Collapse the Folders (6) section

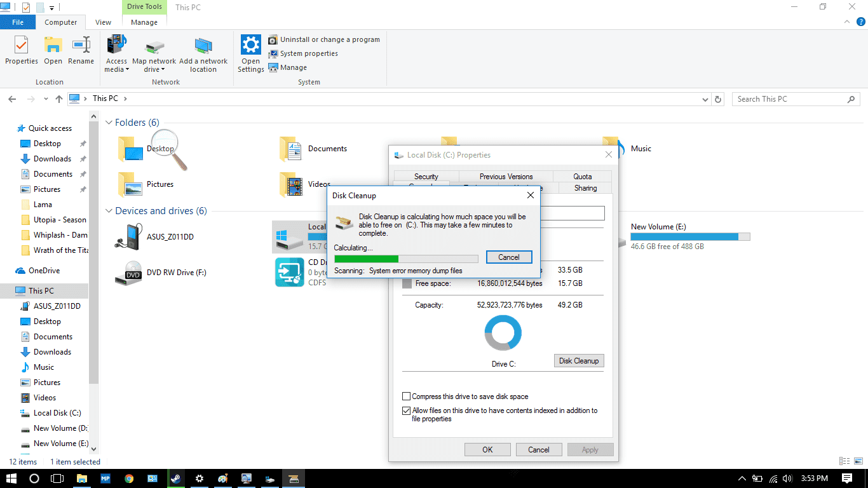(x=109, y=123)
